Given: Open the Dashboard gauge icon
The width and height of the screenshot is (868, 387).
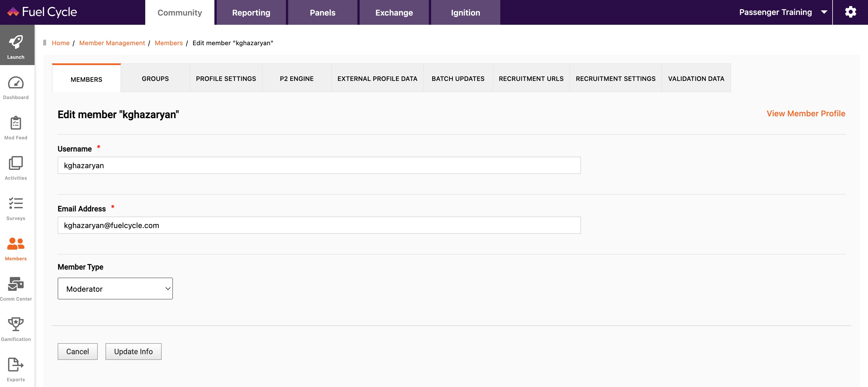Looking at the screenshot, I should [x=16, y=83].
